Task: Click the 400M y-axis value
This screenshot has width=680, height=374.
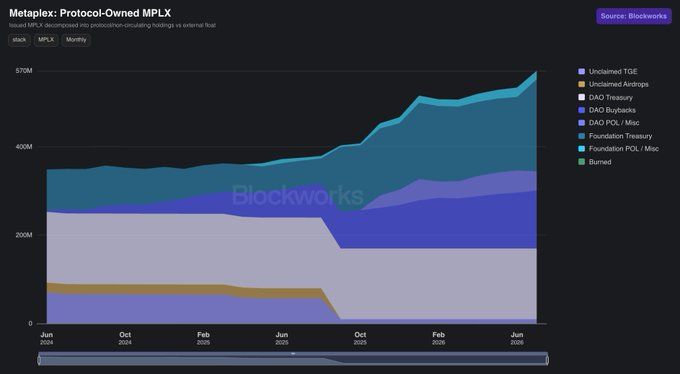Action: click(24, 147)
